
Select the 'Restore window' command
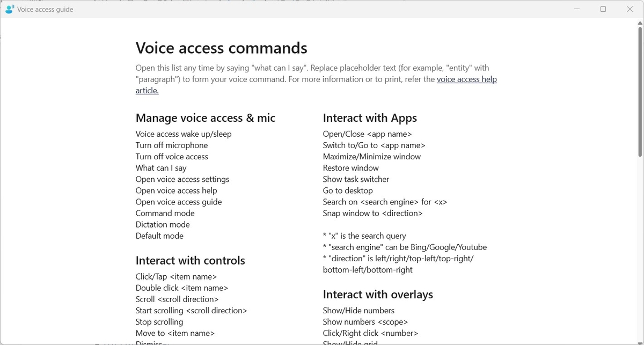tap(350, 168)
